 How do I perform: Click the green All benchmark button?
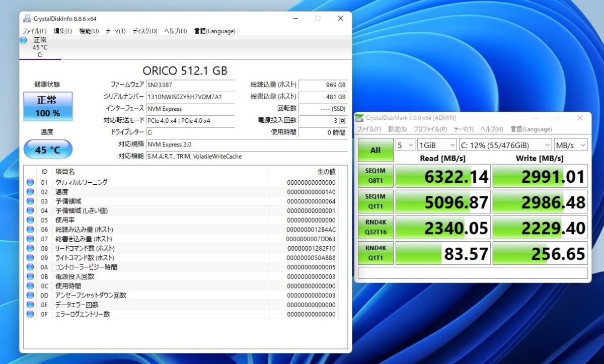pyautogui.click(x=375, y=150)
